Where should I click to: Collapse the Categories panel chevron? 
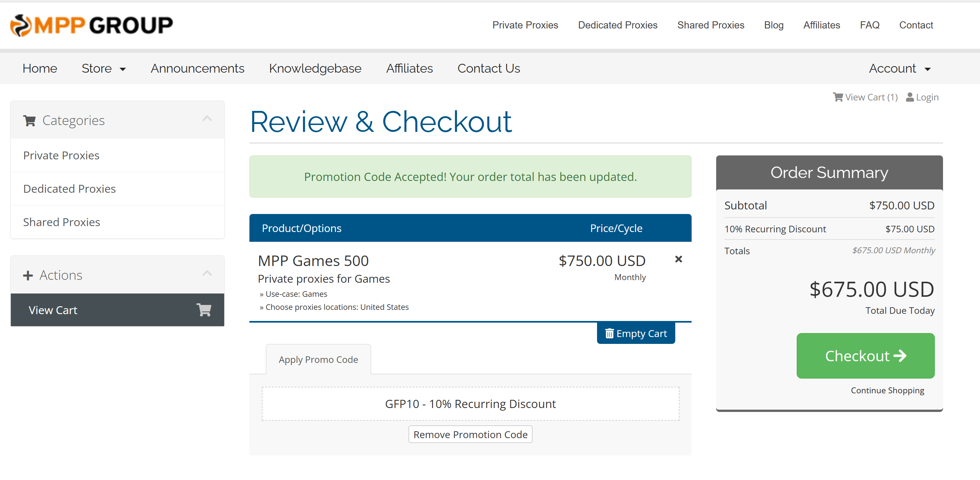coord(207,119)
